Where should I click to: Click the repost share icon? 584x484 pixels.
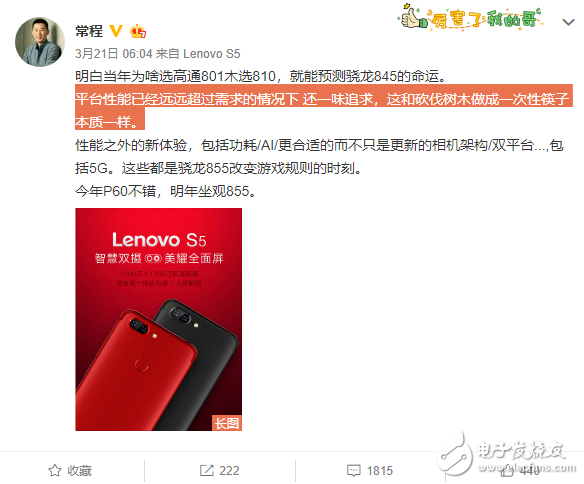207,471
